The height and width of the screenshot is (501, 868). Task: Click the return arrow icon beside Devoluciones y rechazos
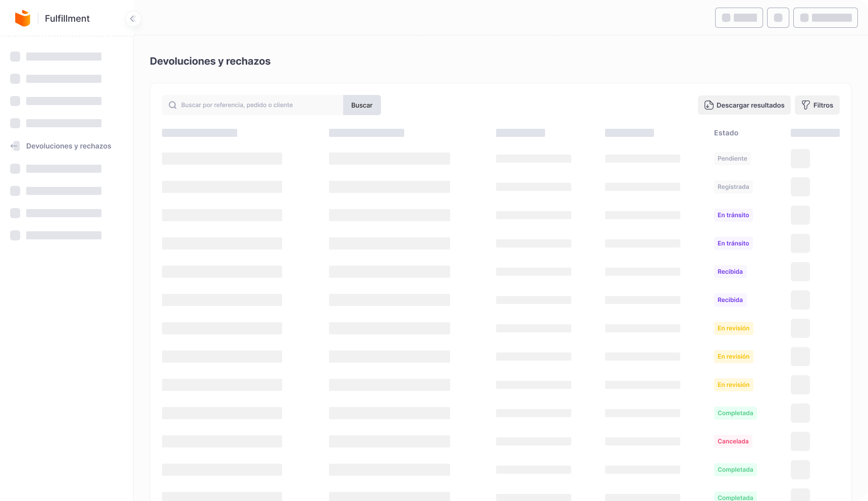point(15,146)
